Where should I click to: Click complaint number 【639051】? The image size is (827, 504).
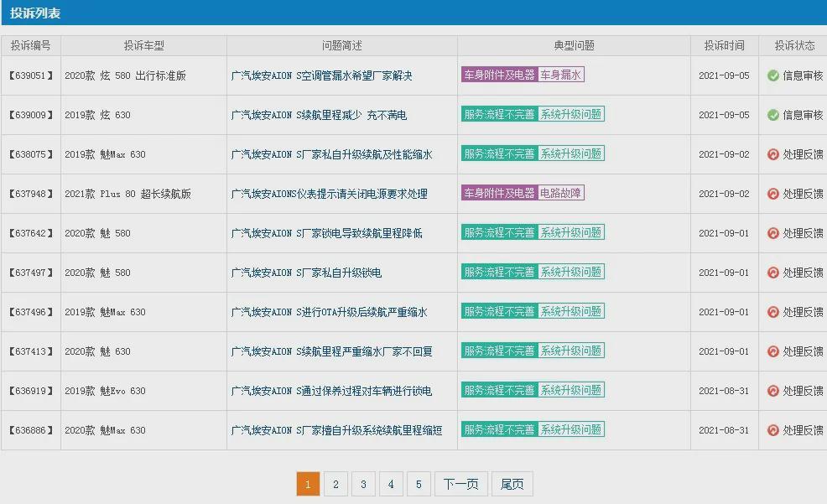tap(31, 75)
